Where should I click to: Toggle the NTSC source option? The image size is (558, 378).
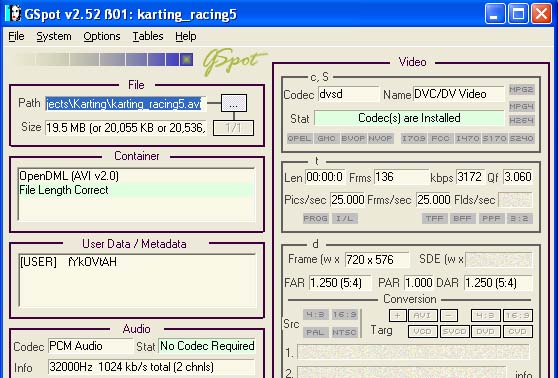(x=344, y=332)
